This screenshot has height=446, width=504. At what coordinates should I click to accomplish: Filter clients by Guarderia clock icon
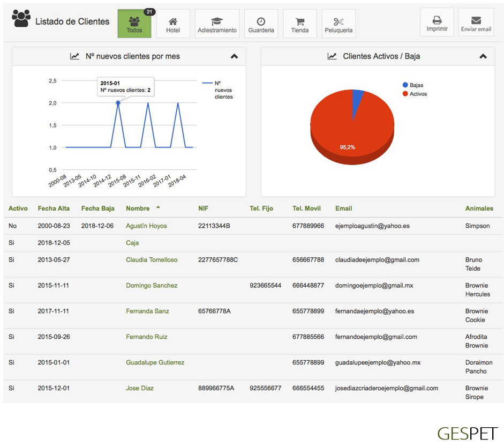tap(261, 24)
